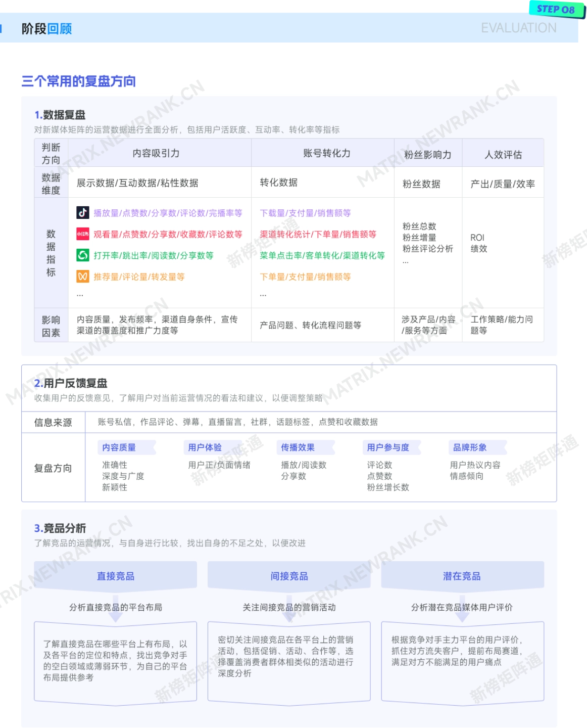
Task: Click the 阶段回顾 page title
Action: point(46,29)
